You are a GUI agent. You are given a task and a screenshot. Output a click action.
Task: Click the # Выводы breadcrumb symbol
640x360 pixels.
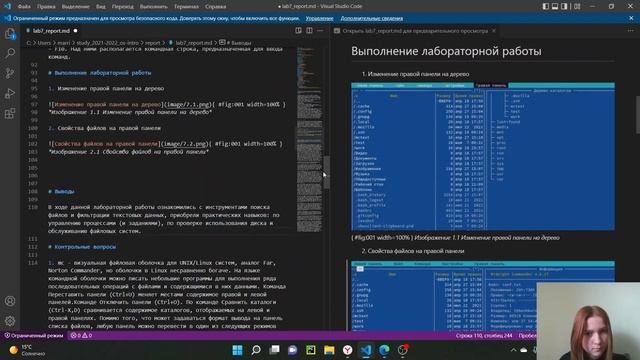pyautogui.click(x=238, y=42)
